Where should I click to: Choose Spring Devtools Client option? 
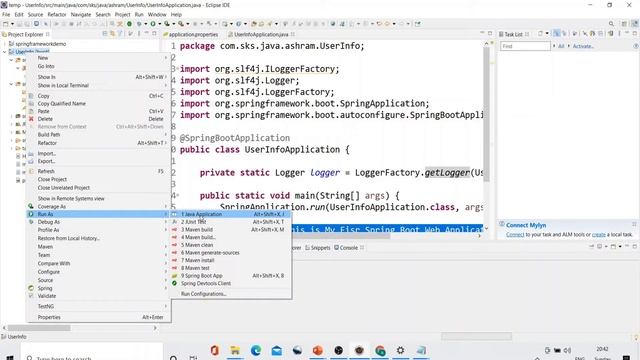(231, 283)
